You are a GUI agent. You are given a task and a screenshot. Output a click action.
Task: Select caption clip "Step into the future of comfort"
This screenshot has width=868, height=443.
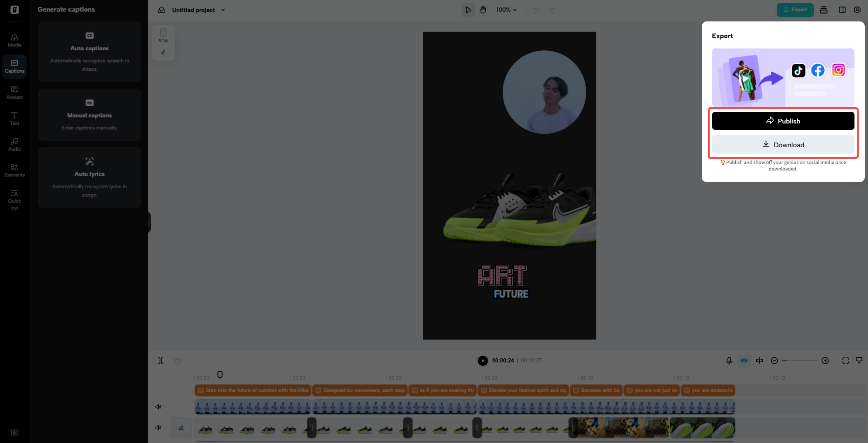253,390
